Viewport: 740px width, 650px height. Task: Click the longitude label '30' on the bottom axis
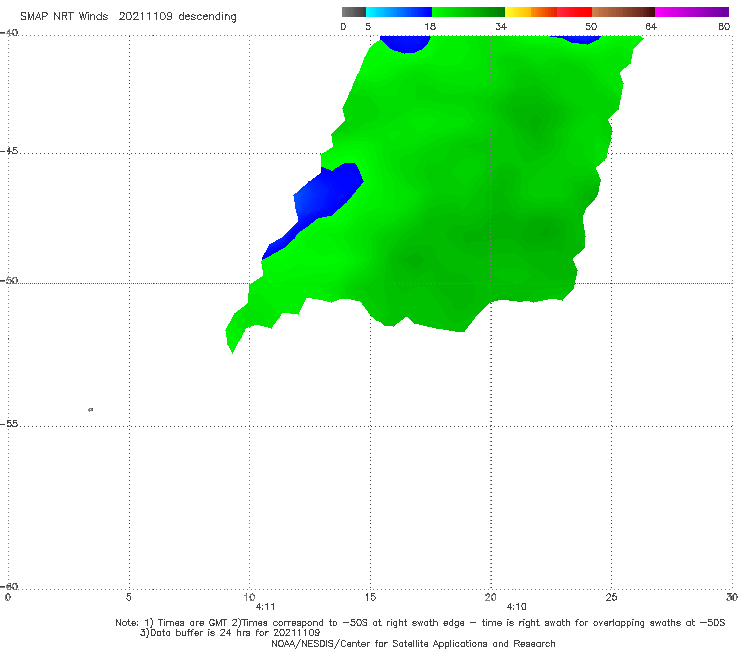click(732, 597)
